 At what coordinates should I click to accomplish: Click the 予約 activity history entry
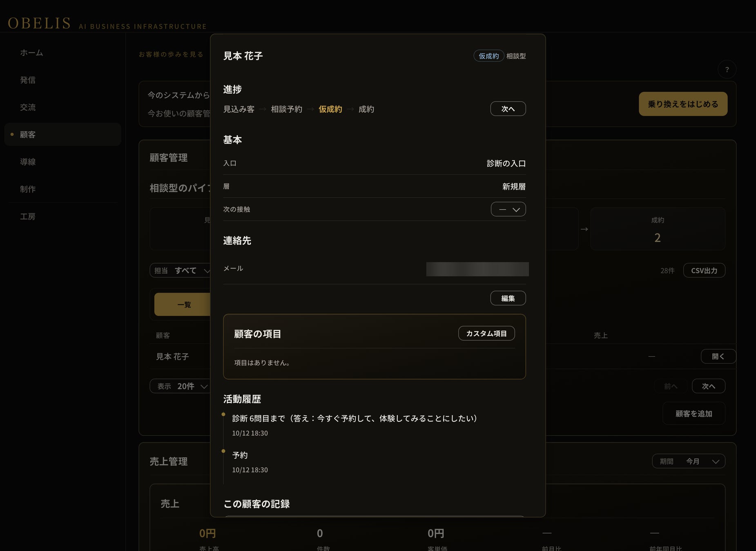point(240,455)
